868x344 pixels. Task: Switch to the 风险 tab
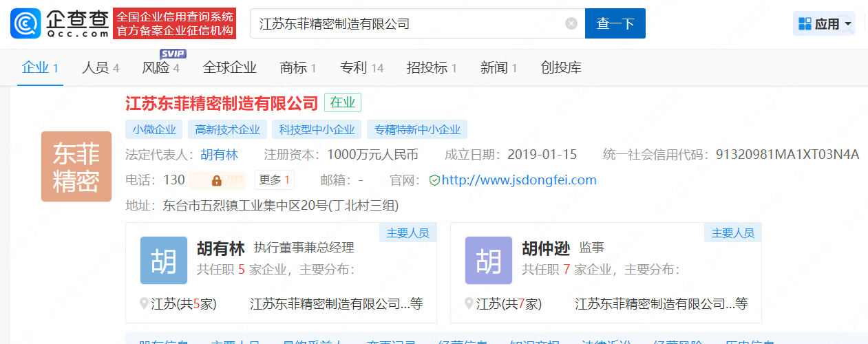tap(160, 67)
